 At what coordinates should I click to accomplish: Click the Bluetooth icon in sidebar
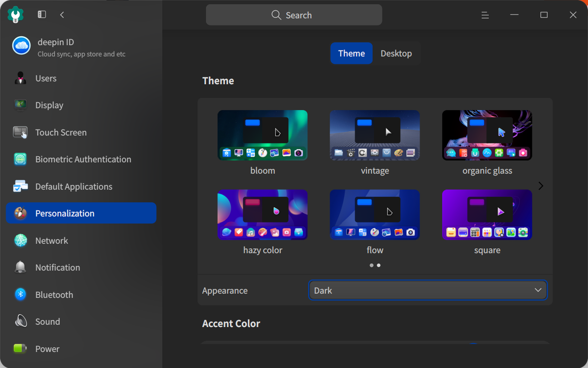20,294
